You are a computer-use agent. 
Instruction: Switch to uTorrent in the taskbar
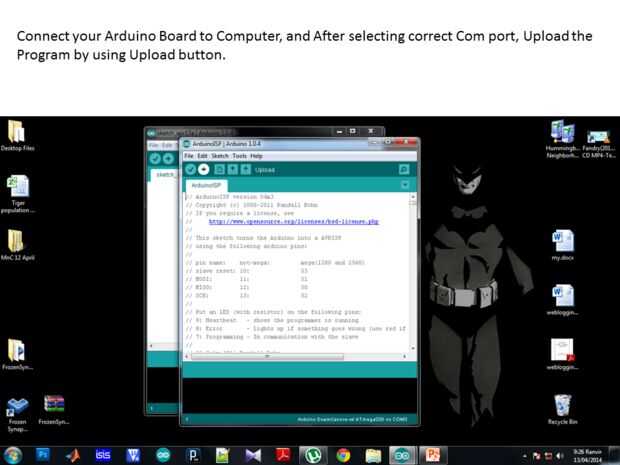(x=313, y=455)
